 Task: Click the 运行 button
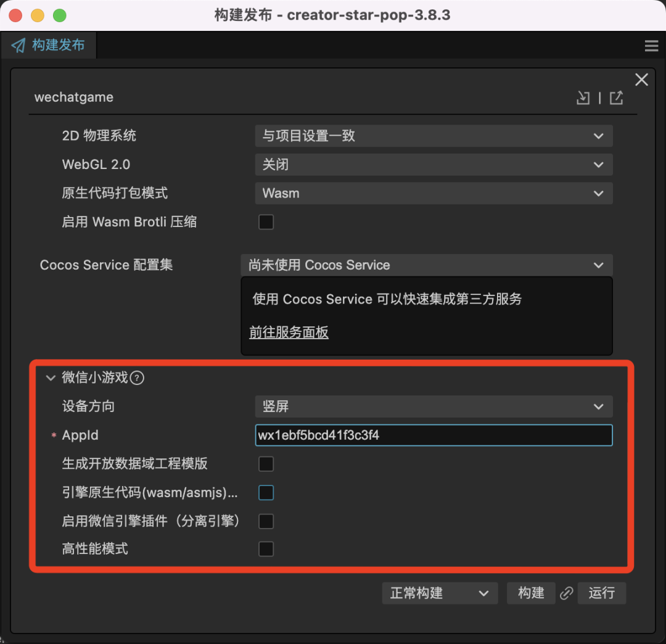(601, 593)
